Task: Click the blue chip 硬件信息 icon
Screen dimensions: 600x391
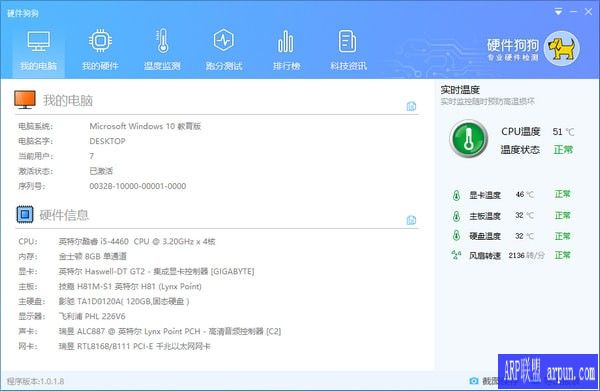Action: (25, 214)
